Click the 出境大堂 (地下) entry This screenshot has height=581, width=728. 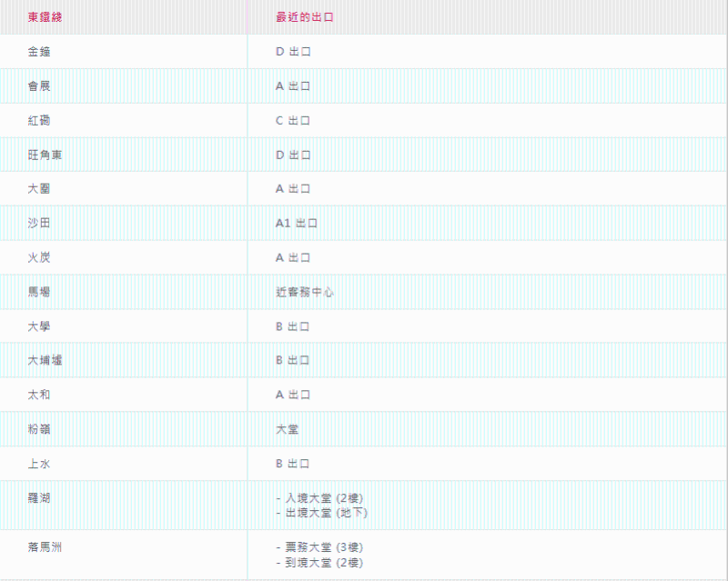[322, 513]
